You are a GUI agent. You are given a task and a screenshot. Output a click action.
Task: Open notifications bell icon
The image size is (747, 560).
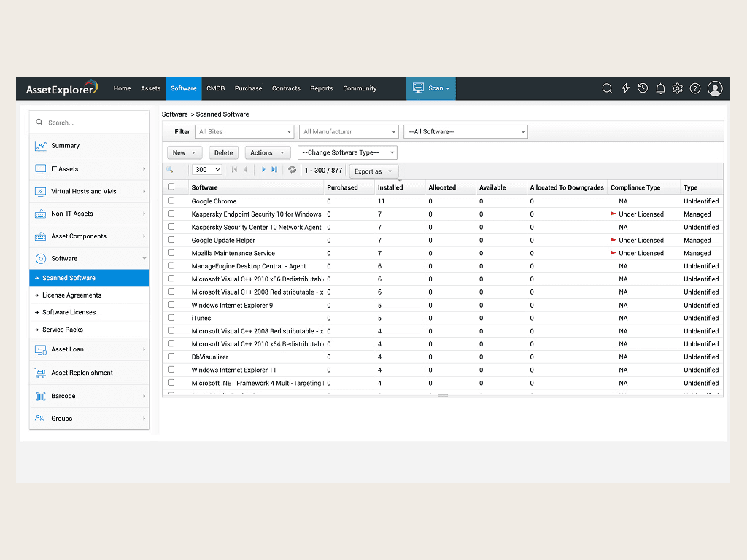click(x=660, y=88)
